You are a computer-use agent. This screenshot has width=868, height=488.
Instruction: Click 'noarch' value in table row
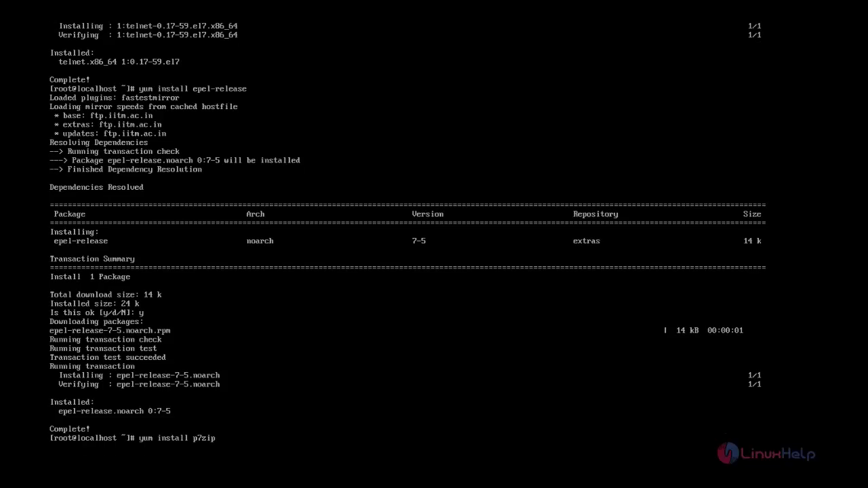(260, 241)
